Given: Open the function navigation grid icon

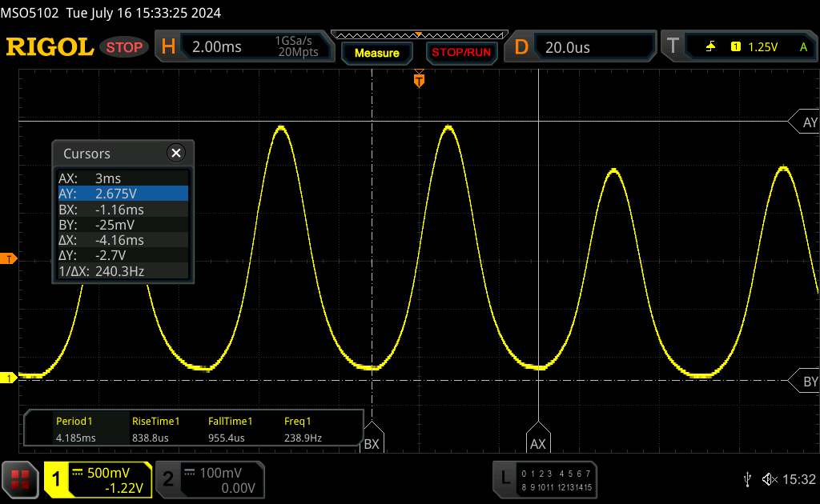Looking at the screenshot, I should [x=20, y=479].
